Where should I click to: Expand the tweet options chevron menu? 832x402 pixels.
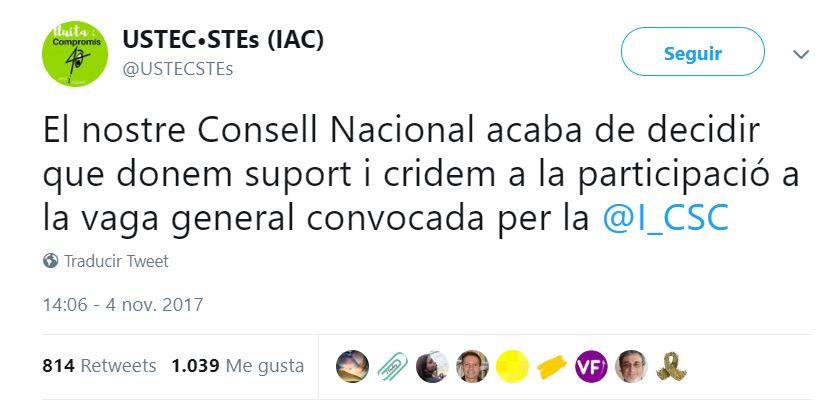coord(801,54)
